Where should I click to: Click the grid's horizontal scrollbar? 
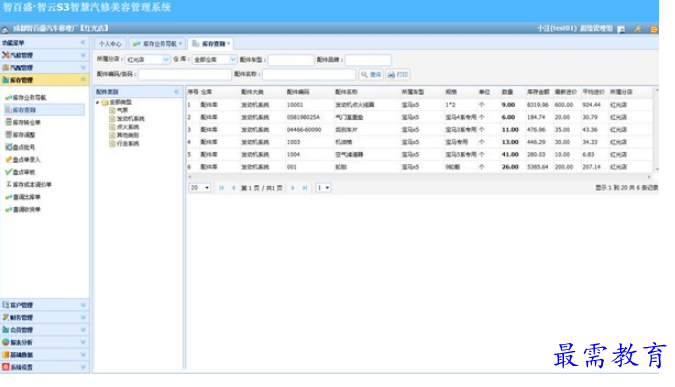(x=419, y=177)
